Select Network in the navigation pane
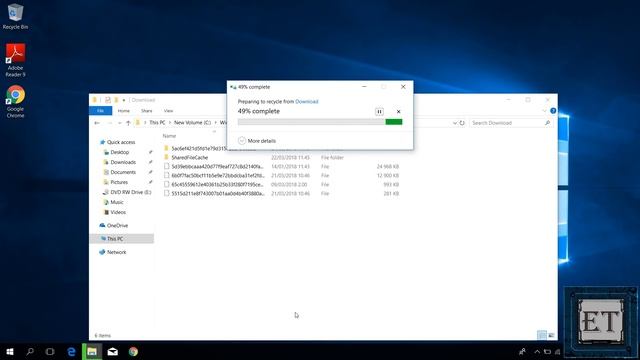 (x=116, y=252)
